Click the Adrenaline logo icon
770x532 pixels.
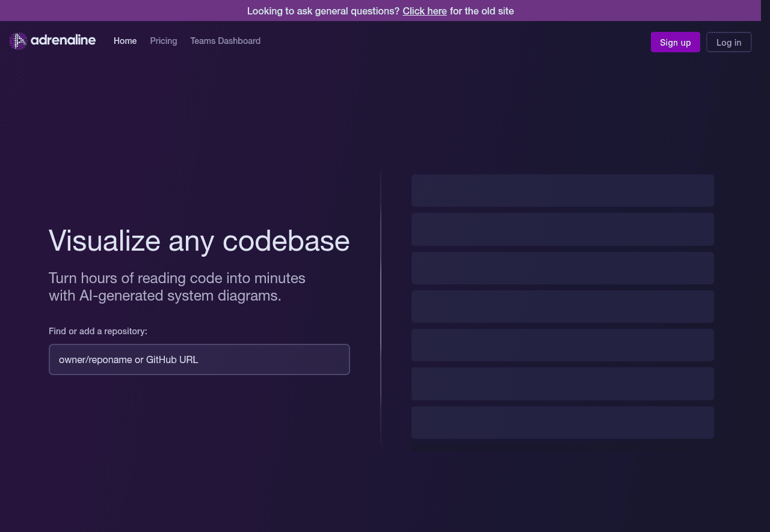coord(18,41)
